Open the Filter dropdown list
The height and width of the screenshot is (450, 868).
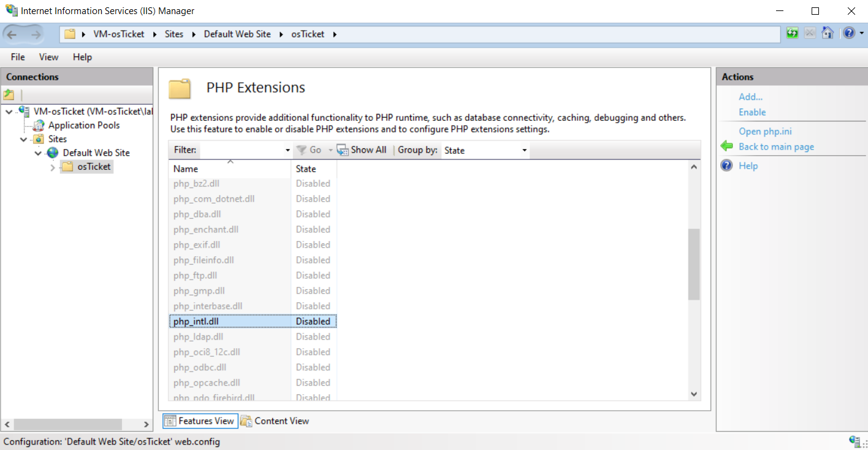pos(287,150)
